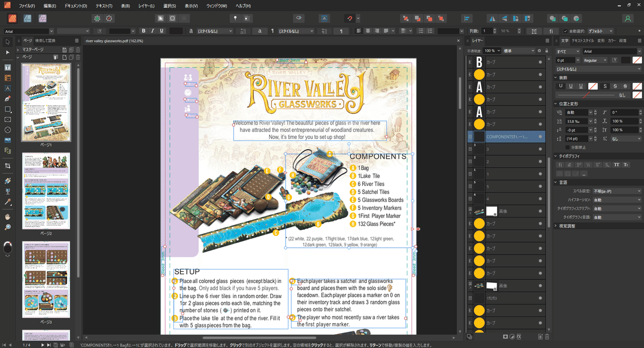Toggle visibility of COMPONENTS text layer
This screenshot has height=348, width=644.
(x=540, y=136)
